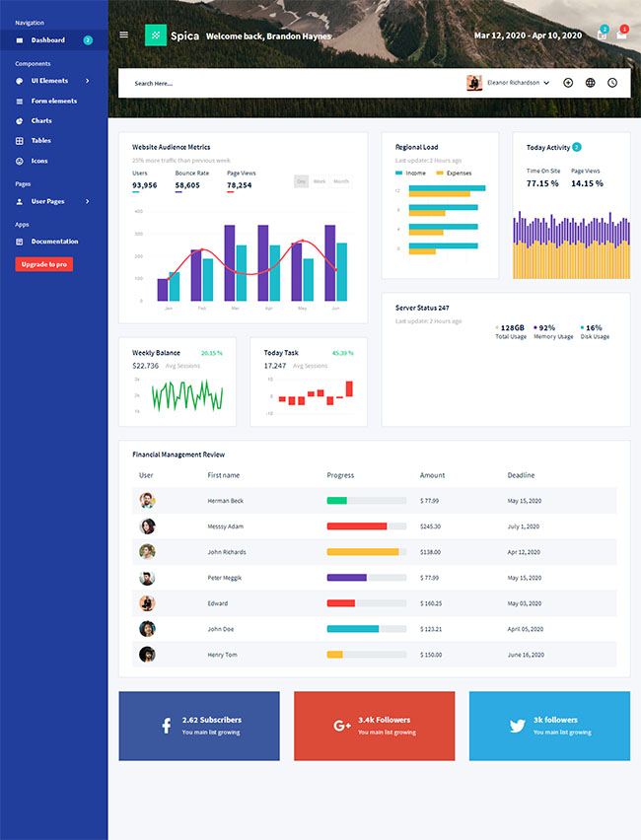
Task: Click the plus circle icon in search bar
Action: [568, 83]
